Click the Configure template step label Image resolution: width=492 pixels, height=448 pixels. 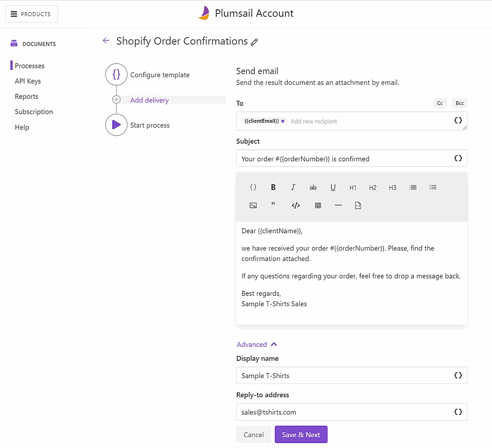160,75
